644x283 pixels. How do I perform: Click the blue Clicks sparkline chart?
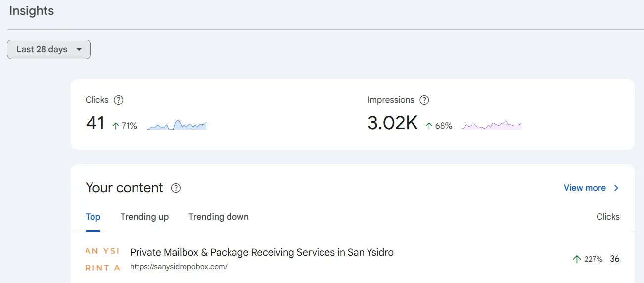tap(177, 125)
